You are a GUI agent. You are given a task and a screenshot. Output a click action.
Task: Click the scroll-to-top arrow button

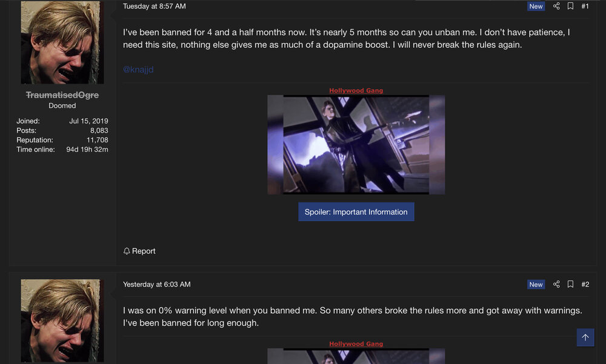[x=585, y=337]
